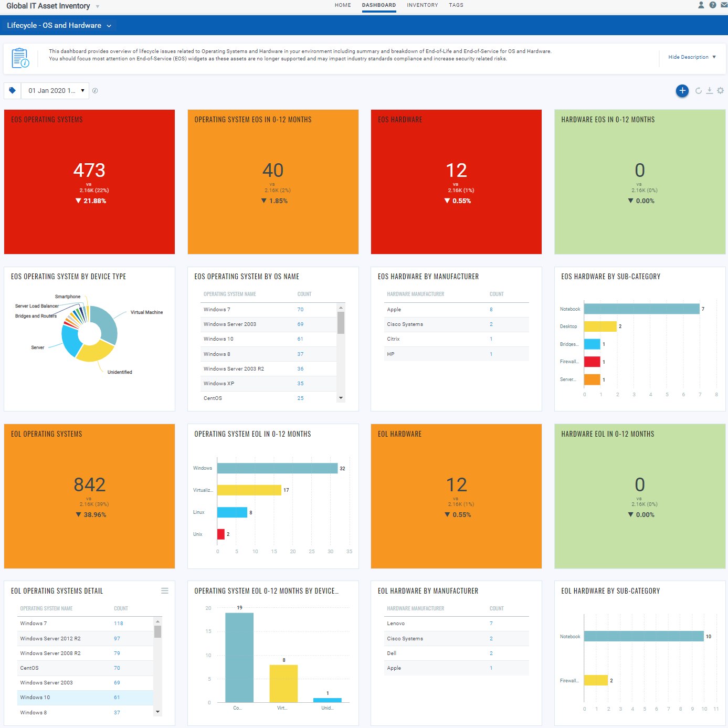
Task: Expand the Lifecycle - OS and Hardware dashboard selector
Action: 109,25
